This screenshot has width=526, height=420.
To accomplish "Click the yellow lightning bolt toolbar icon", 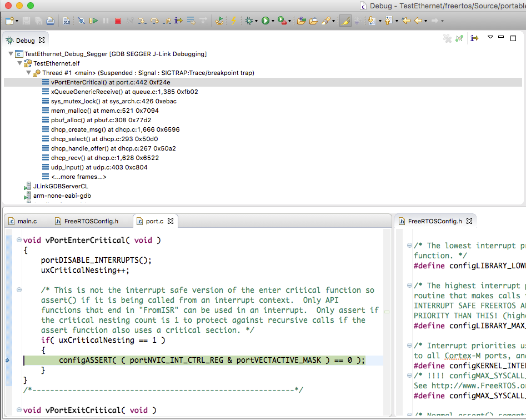I will 233,21.
